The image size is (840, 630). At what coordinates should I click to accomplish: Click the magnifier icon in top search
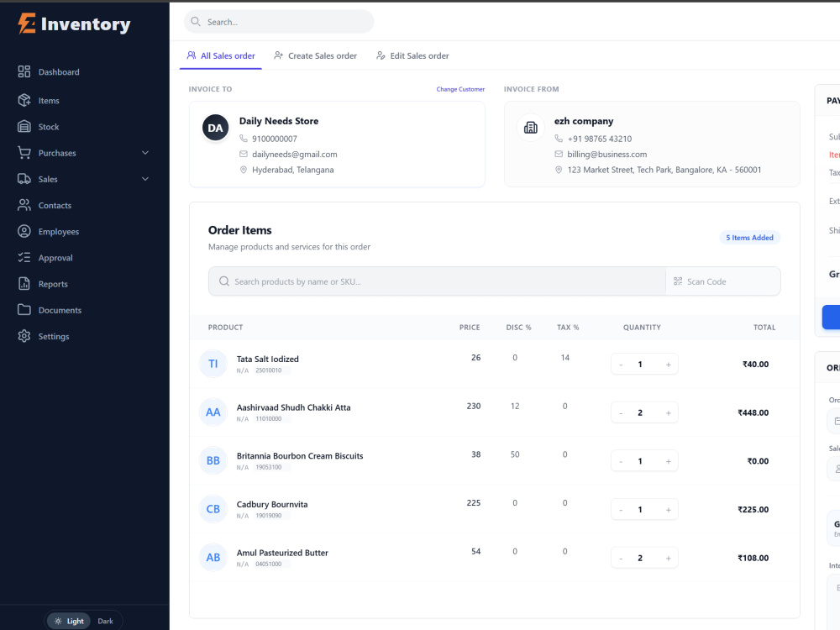196,22
